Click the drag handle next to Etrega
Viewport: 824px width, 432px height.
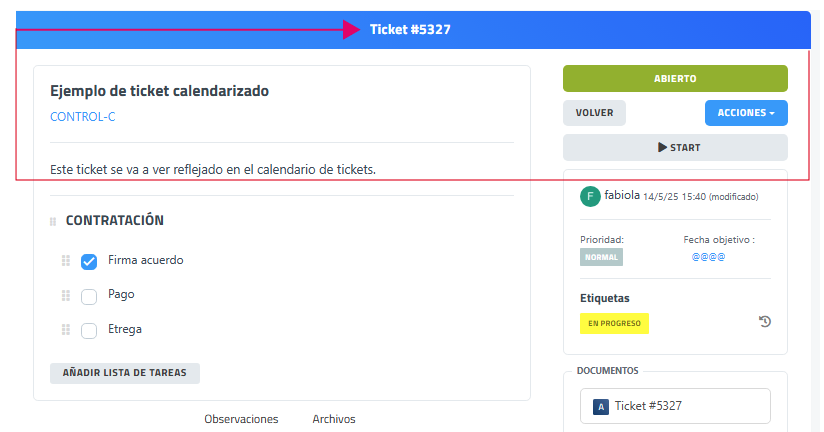point(66,329)
